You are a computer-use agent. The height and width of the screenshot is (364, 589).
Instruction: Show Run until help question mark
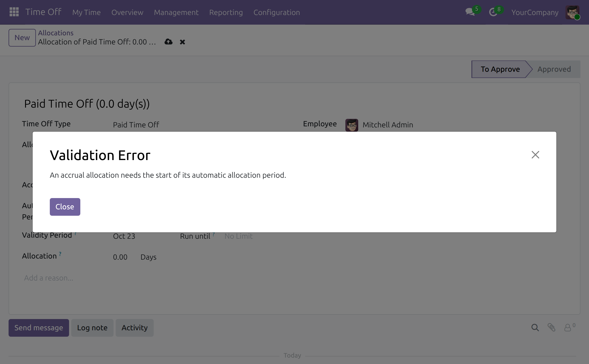[214, 234]
